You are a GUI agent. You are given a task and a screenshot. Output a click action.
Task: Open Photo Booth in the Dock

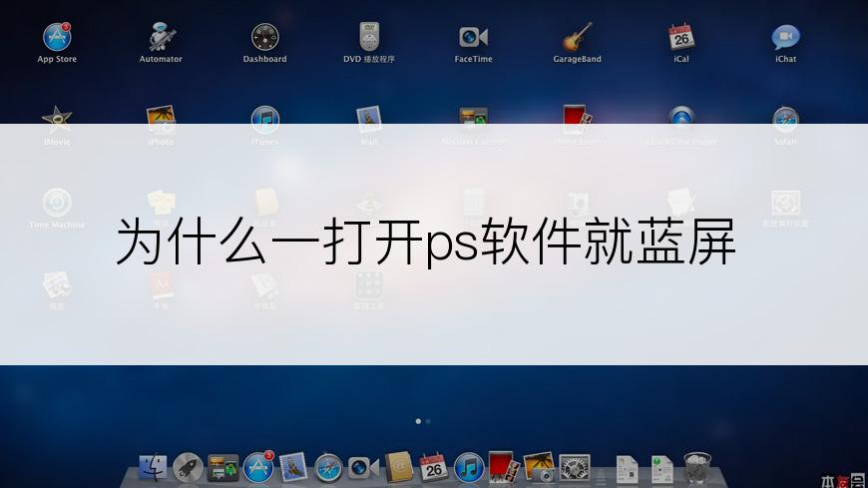(503, 466)
